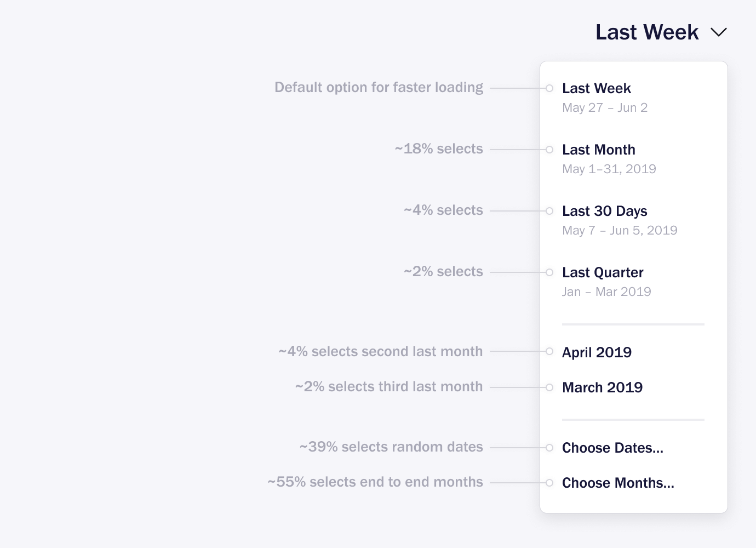The width and height of the screenshot is (756, 548).
Task: Click the circle marker beside Choose Months
Action: [549, 483]
